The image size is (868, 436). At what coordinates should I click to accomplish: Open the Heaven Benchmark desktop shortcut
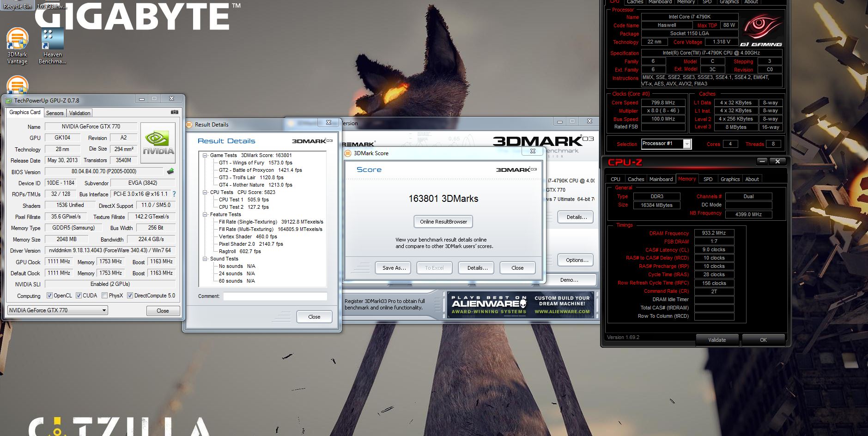(x=52, y=46)
